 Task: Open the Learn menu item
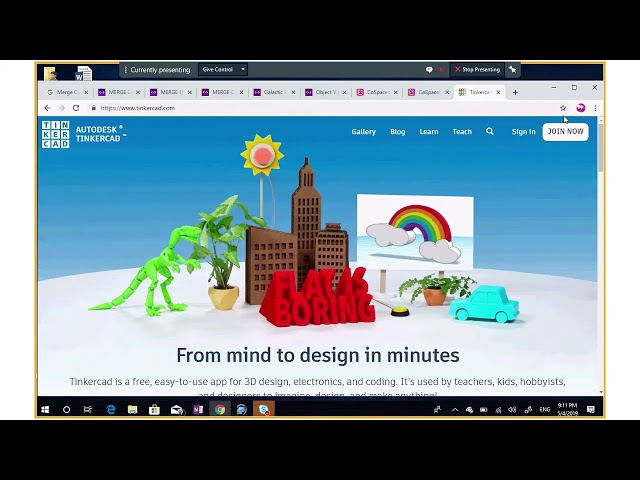(429, 131)
